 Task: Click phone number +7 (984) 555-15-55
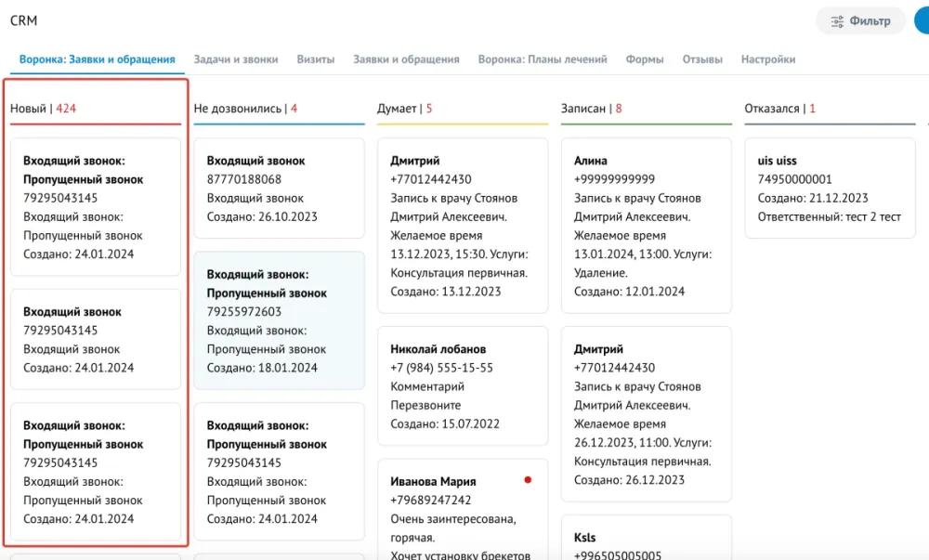[x=441, y=368]
